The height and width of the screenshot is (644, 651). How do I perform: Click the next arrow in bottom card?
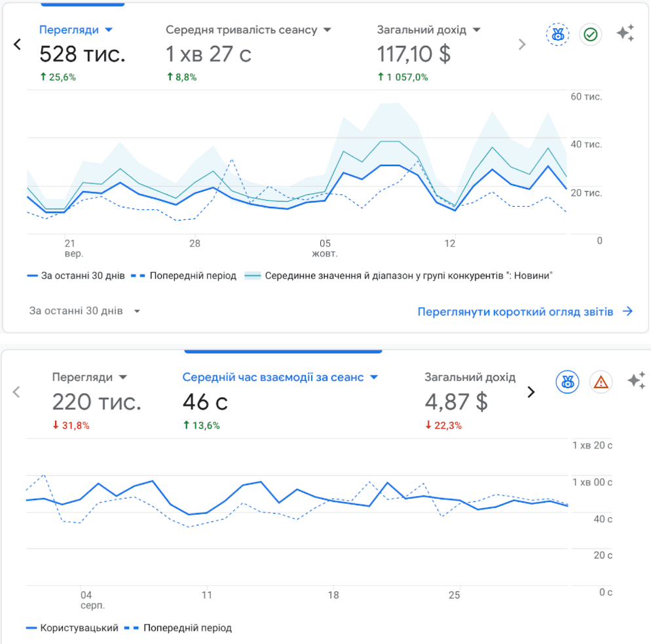531,392
